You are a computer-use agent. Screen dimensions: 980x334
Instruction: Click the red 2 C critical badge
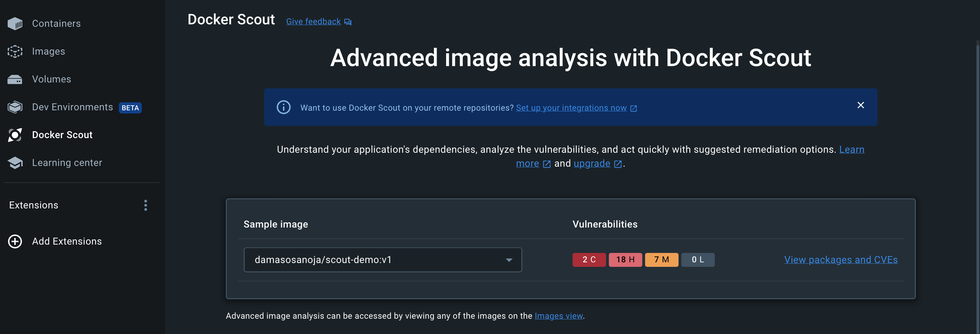tap(589, 260)
